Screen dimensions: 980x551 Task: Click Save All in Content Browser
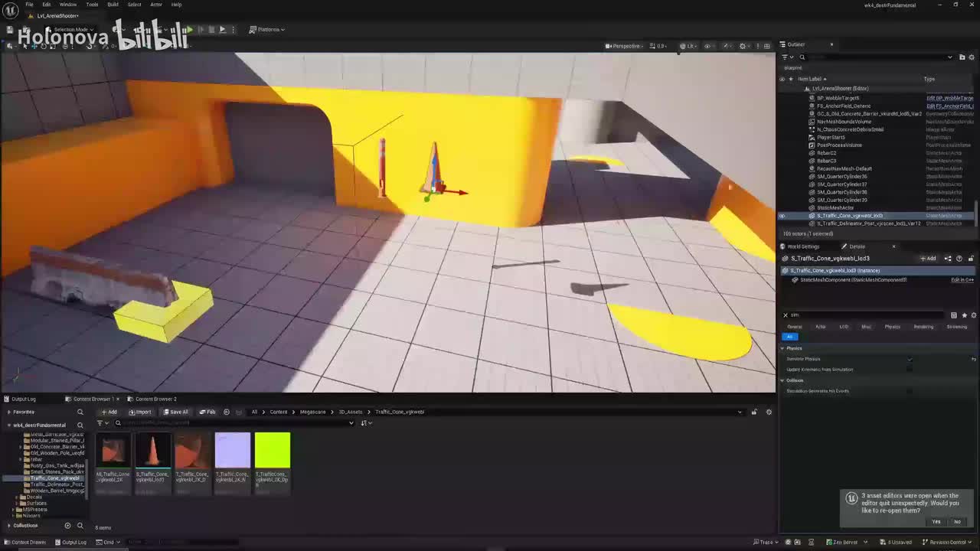(175, 412)
